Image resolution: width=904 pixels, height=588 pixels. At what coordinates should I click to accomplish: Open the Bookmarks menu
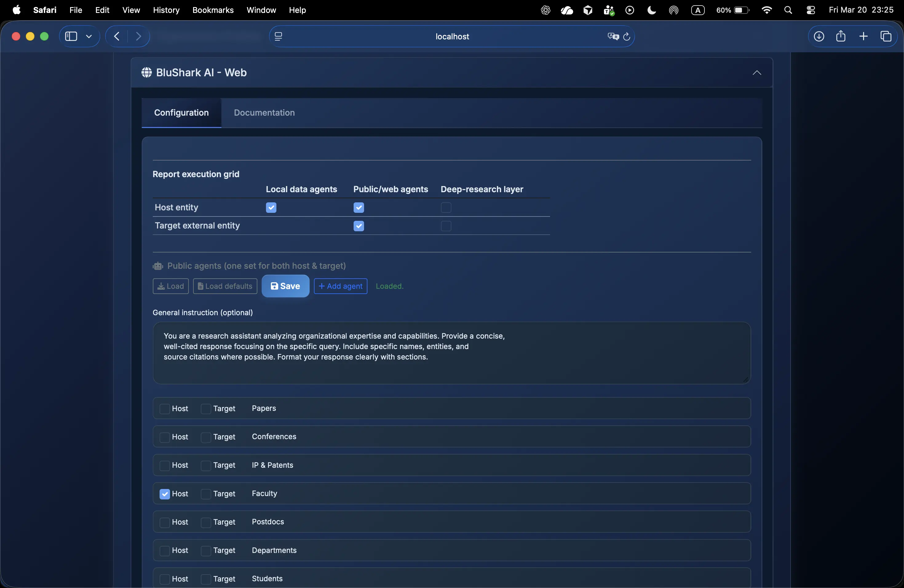(x=213, y=10)
